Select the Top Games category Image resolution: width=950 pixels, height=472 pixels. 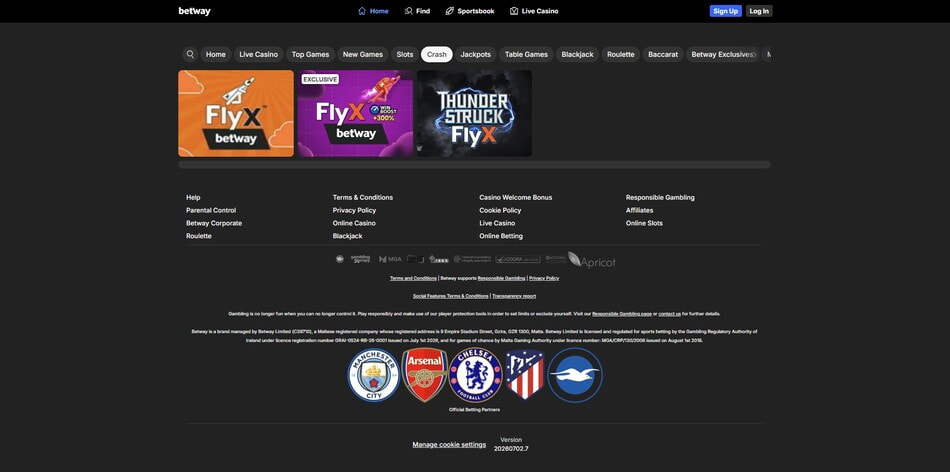point(310,55)
